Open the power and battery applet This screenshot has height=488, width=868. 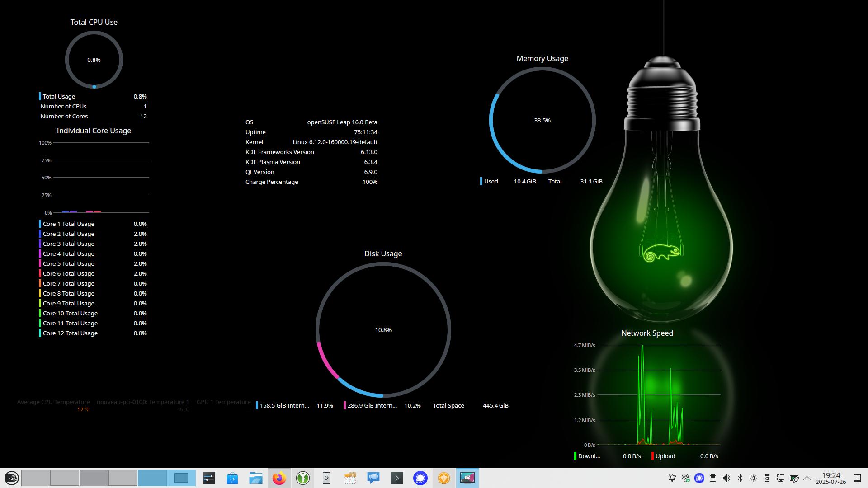tap(794, 478)
